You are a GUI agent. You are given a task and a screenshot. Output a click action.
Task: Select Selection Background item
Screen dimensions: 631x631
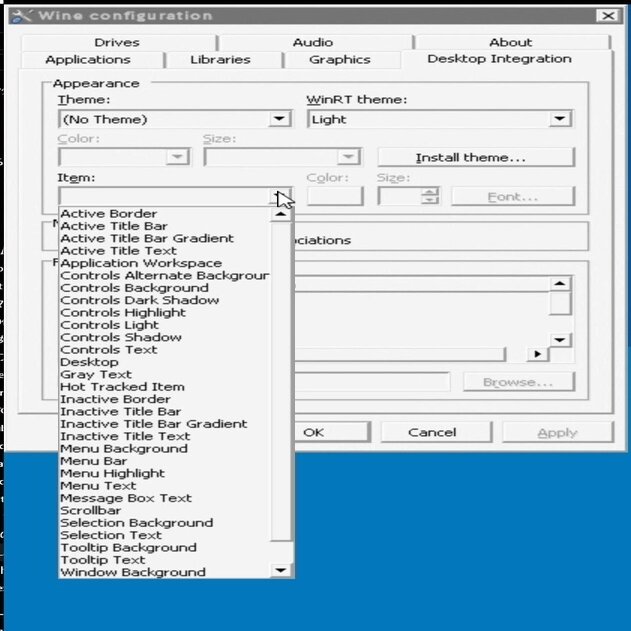tap(165, 523)
